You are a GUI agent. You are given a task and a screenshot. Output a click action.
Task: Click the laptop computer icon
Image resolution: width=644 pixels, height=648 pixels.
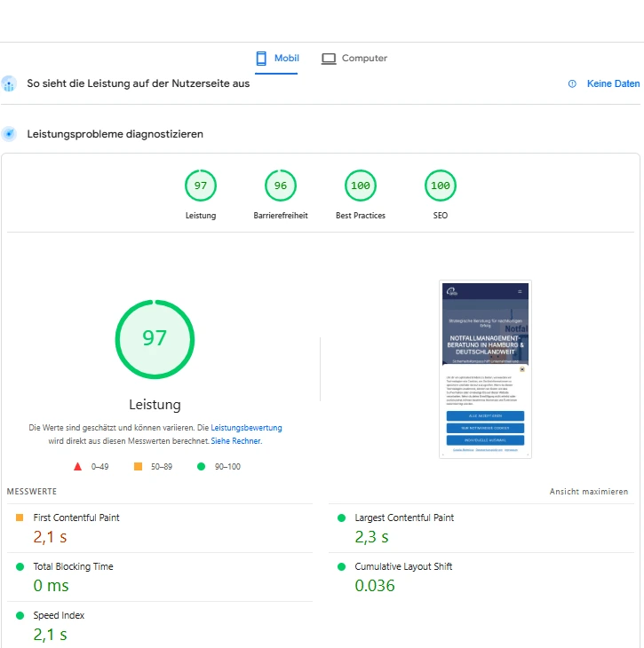coord(329,59)
